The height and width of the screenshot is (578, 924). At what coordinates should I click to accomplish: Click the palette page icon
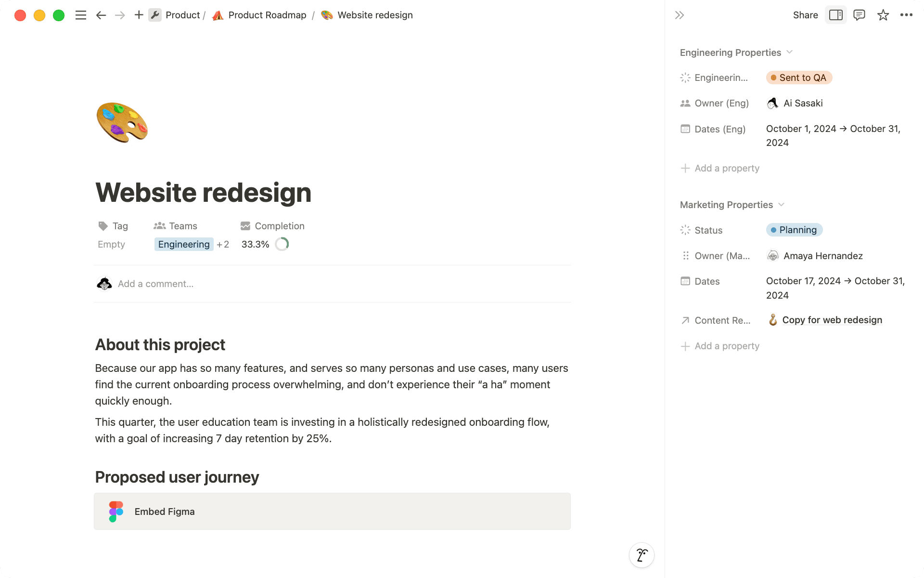tap(122, 122)
